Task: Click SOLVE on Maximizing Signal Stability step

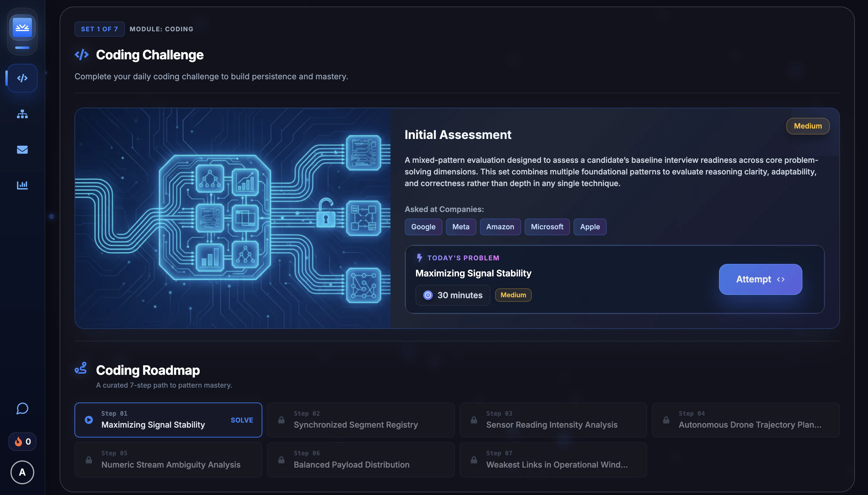Action: pos(241,420)
